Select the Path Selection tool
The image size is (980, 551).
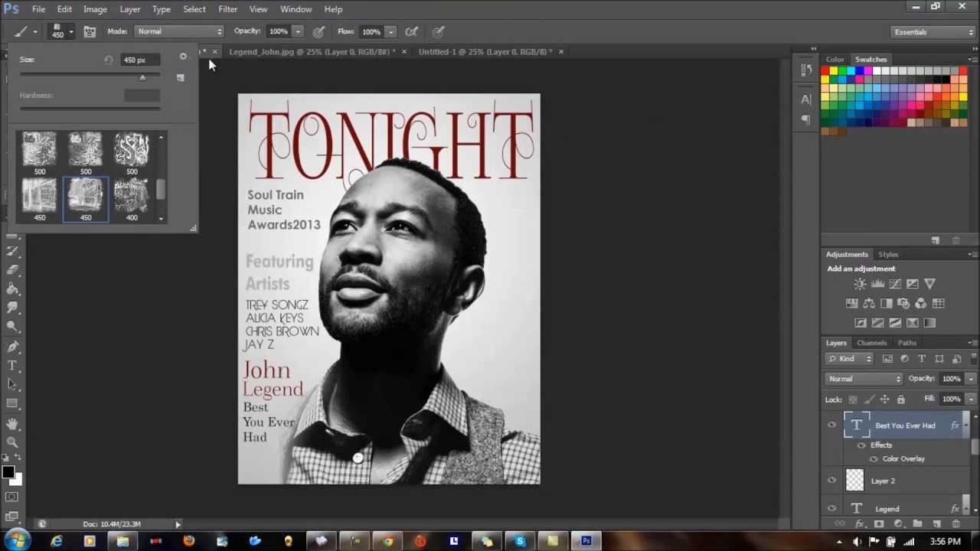click(x=12, y=385)
